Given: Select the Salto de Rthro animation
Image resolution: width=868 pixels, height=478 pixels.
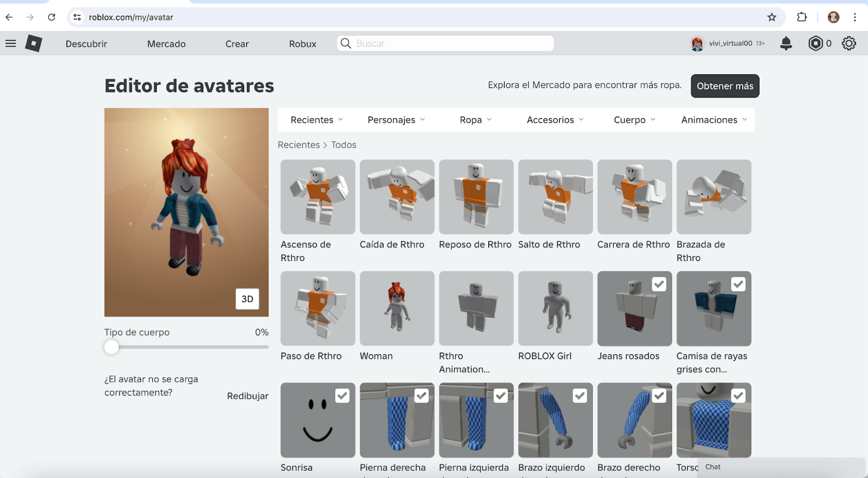Looking at the screenshot, I should (556, 197).
